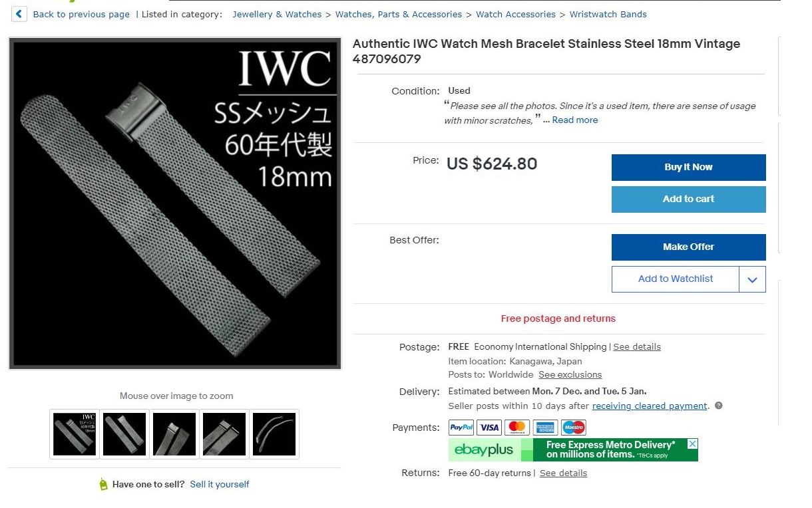Open Wristwatch Bands category breadcrumb
Screen dimensions: 812x508
[608, 14]
